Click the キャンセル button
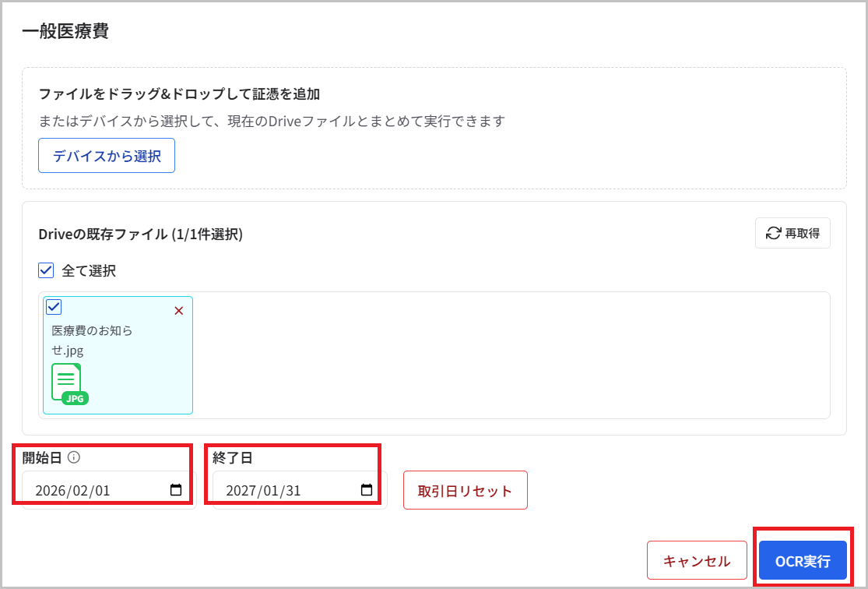The width and height of the screenshot is (868, 589). [697, 560]
